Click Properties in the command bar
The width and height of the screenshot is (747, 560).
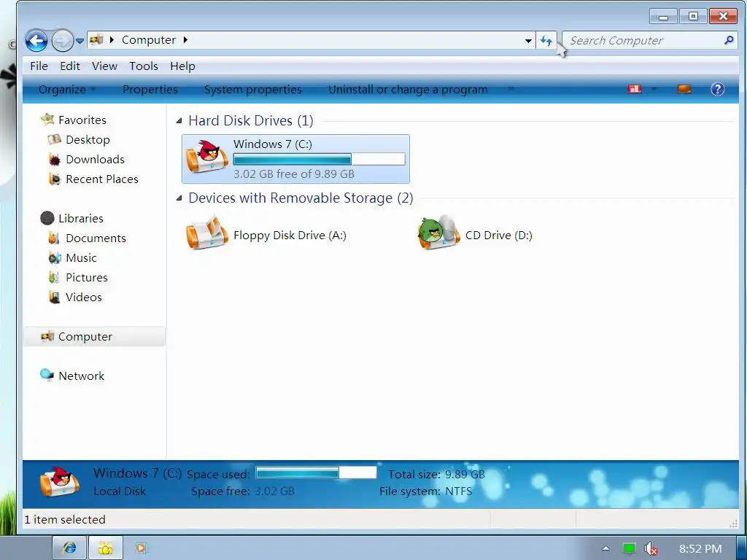(x=150, y=90)
